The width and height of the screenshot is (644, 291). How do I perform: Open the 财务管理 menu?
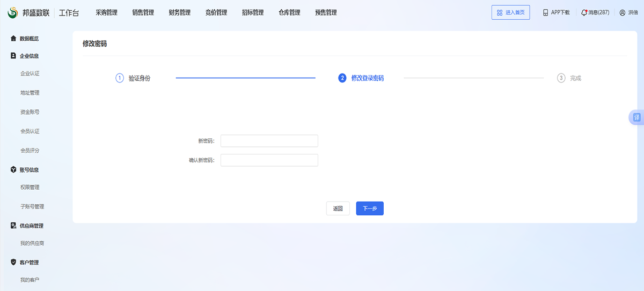pos(179,13)
